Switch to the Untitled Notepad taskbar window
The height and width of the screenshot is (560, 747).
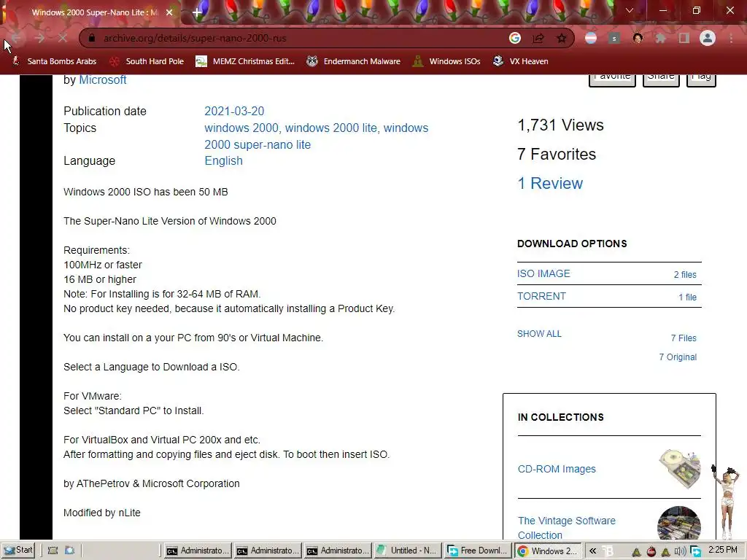[x=408, y=551]
